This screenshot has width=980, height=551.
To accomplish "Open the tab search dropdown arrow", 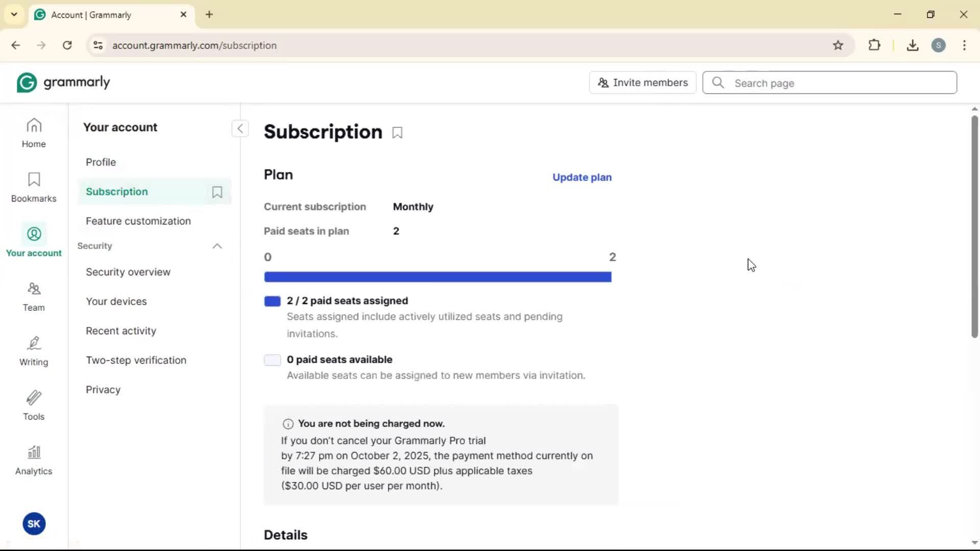I will click(x=14, y=14).
